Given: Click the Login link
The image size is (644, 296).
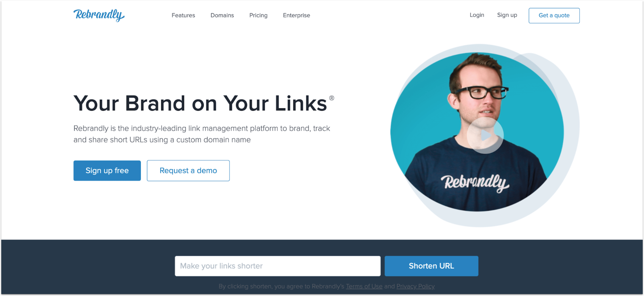Looking at the screenshot, I should tap(477, 15).
